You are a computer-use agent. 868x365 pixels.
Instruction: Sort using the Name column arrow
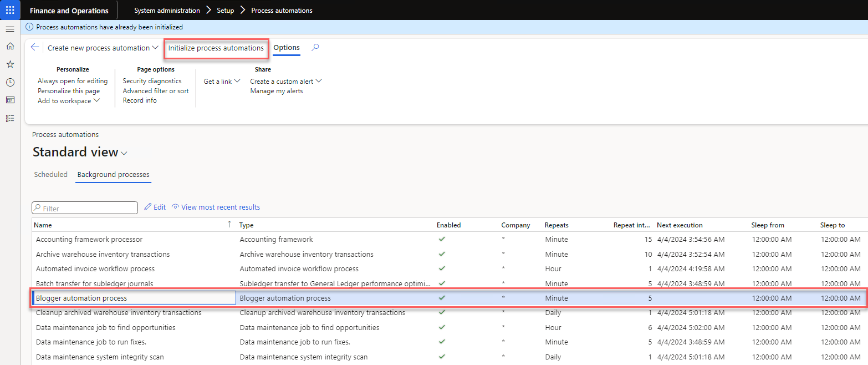pos(229,225)
